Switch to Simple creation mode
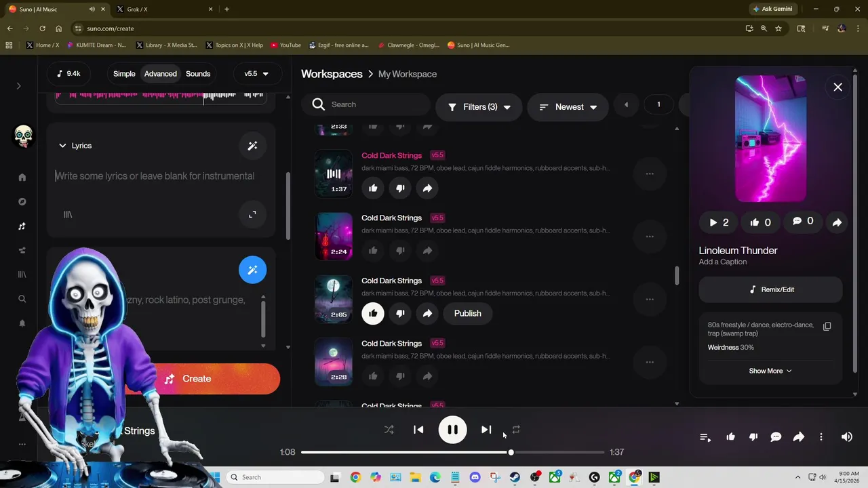This screenshot has width=868, height=488. [124, 74]
